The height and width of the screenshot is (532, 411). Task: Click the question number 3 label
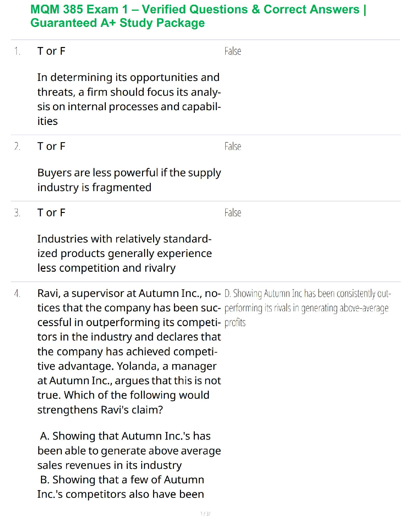click(x=17, y=213)
